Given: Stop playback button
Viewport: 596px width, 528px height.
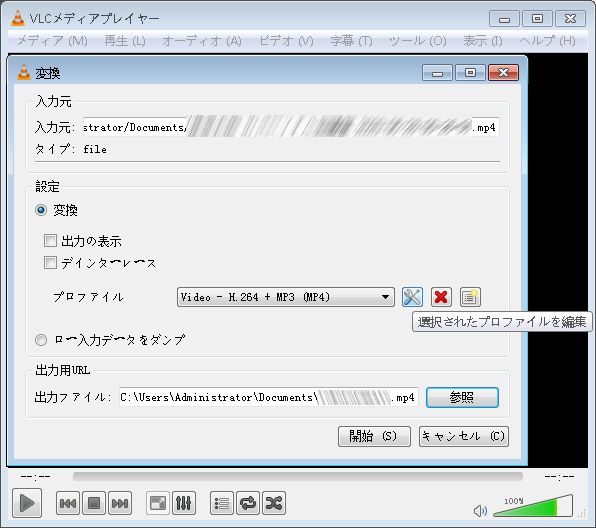Looking at the screenshot, I should pyautogui.click(x=94, y=503).
